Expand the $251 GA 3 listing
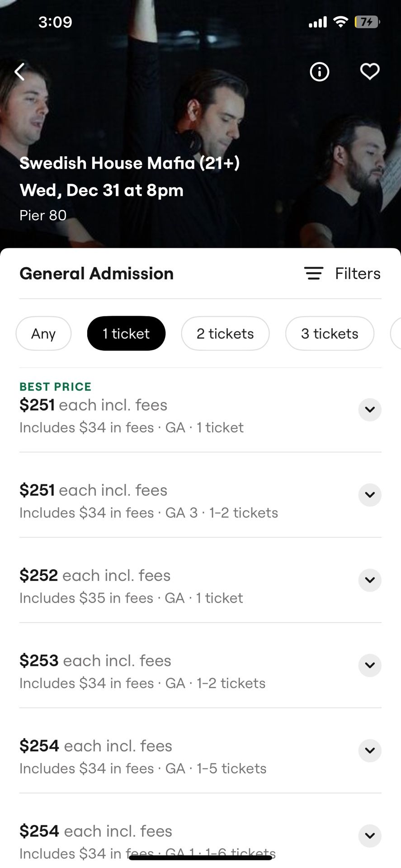Screen dimensions: 401x868 370,495
